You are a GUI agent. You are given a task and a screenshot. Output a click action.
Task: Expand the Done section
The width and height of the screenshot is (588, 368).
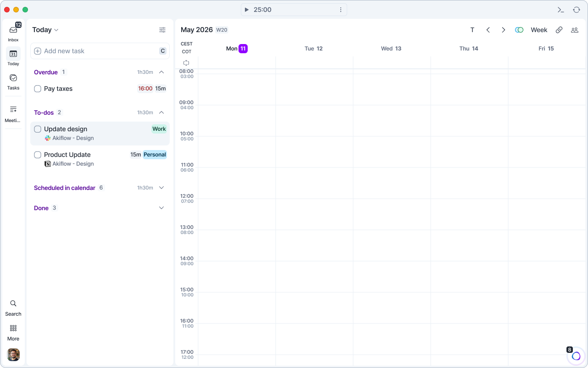coord(161,208)
